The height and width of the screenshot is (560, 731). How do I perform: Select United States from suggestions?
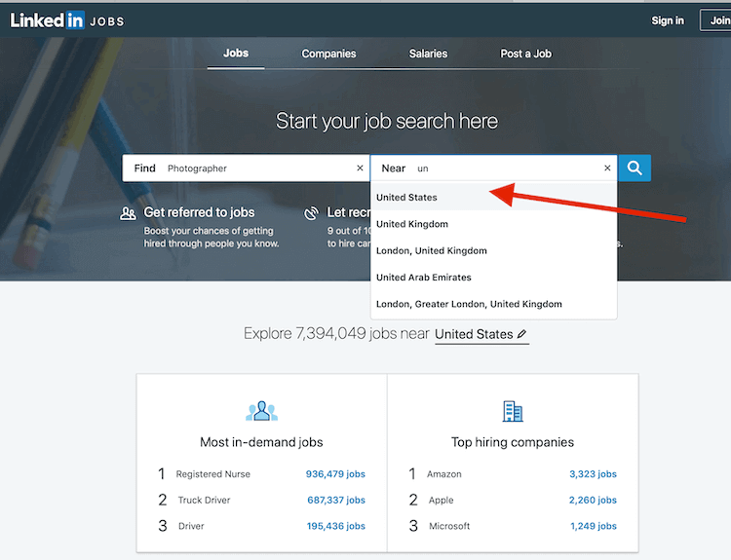(406, 198)
